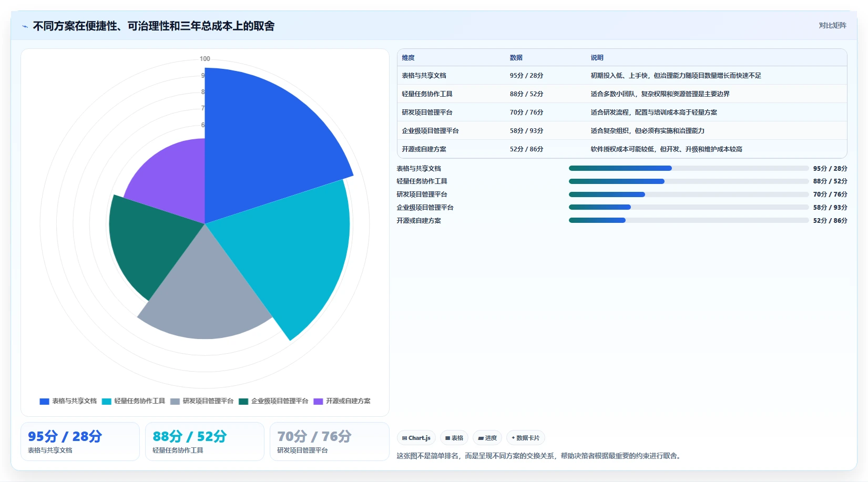
Task: Click the page title 不同方案在便捷性、可治理性和三年总成本上的取舍
Action: [154, 26]
